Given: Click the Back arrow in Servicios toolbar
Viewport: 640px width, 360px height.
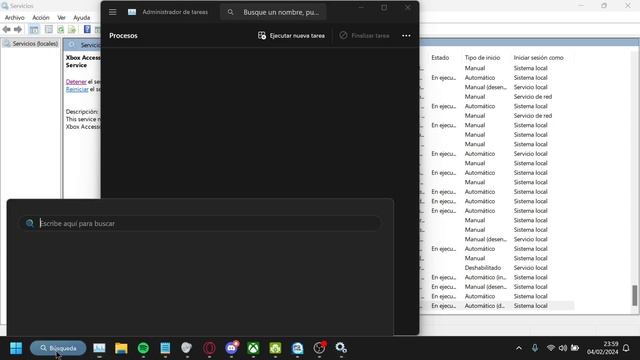Looking at the screenshot, I should (x=7, y=29).
